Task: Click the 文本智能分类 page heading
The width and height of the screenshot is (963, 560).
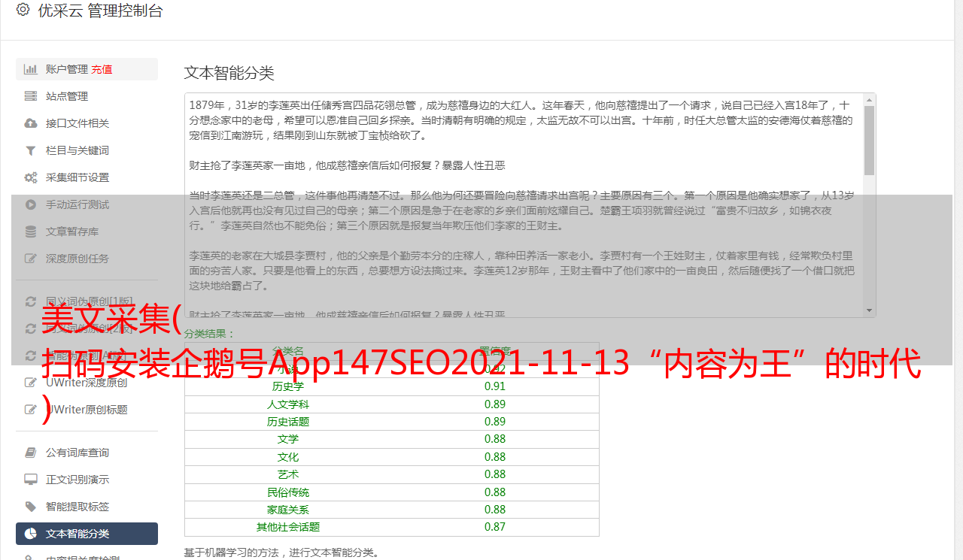Action: click(229, 73)
